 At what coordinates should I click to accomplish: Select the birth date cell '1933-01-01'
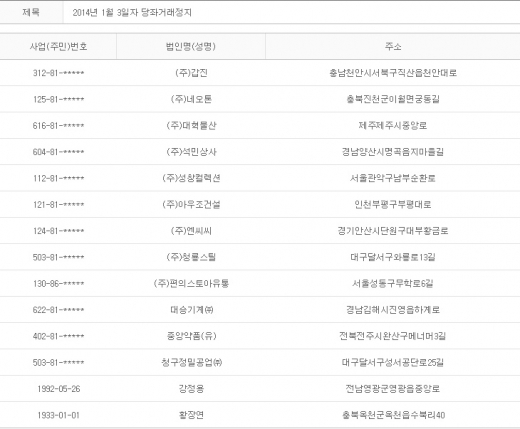pyautogui.click(x=59, y=415)
